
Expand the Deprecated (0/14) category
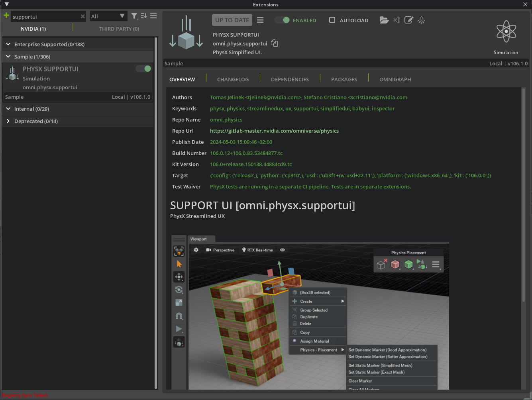[8, 121]
